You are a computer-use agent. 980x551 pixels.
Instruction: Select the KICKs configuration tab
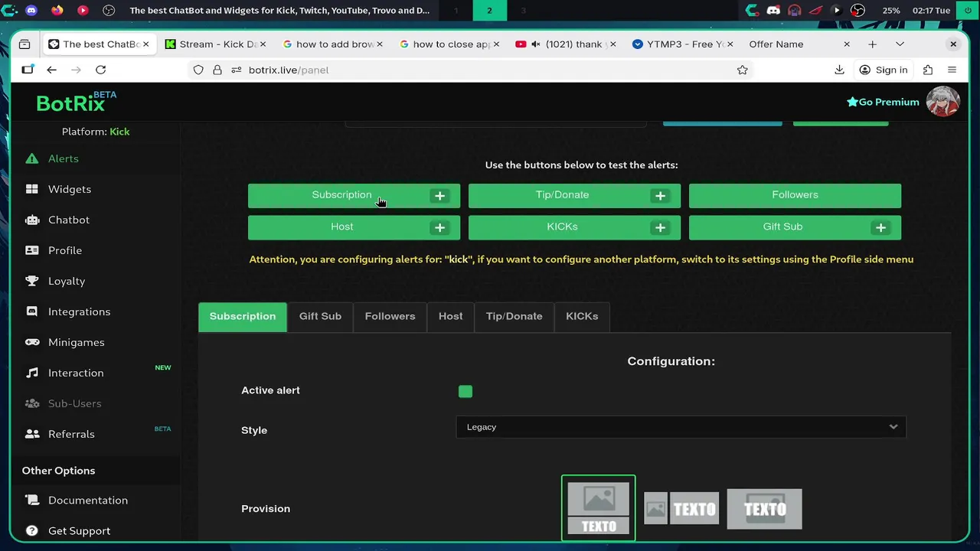click(582, 316)
